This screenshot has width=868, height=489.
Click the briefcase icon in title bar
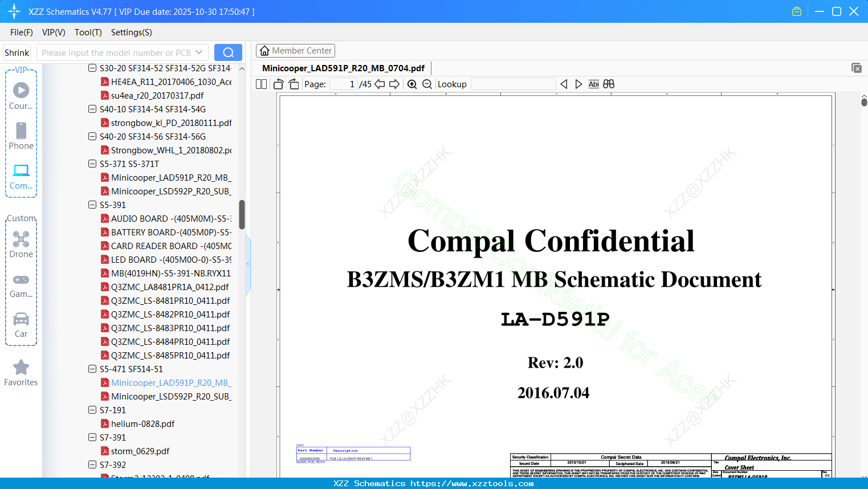[797, 11]
